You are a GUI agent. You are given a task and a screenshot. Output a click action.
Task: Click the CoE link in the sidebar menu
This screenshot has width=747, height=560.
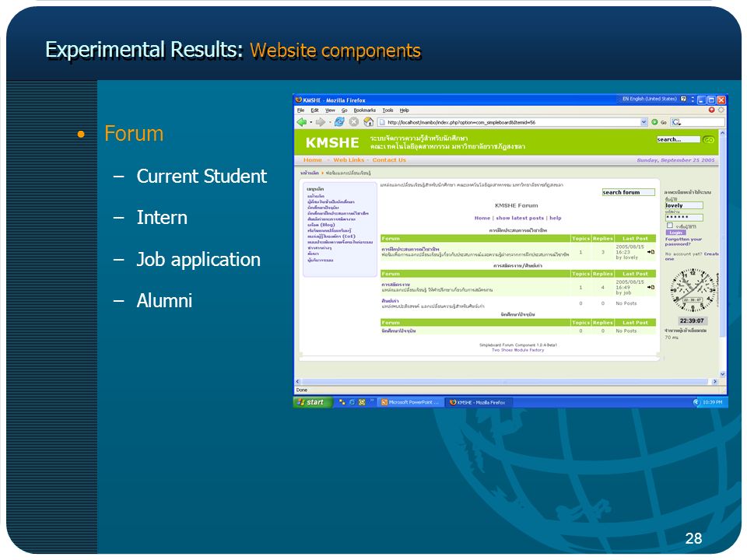(331, 236)
